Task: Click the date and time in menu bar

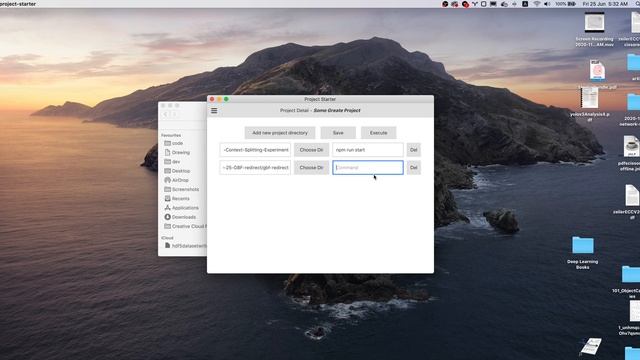Action: click(x=605, y=4)
